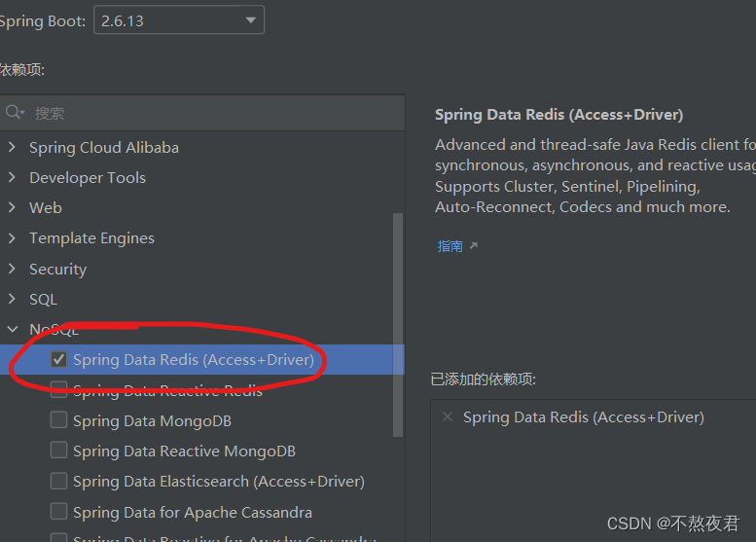Viewport: 756px width, 542px height.
Task: Uncheck Spring Data Redis (Access+Driver)
Action: coord(58,359)
